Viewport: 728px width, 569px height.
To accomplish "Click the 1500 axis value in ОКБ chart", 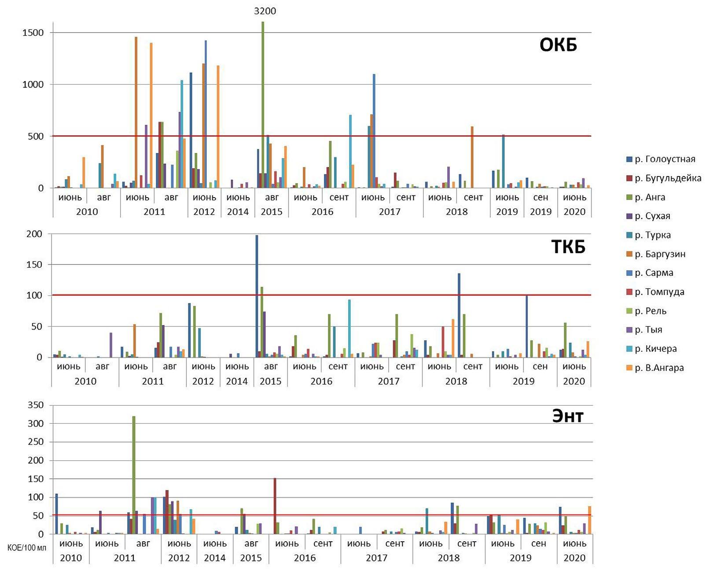I will click(x=33, y=33).
